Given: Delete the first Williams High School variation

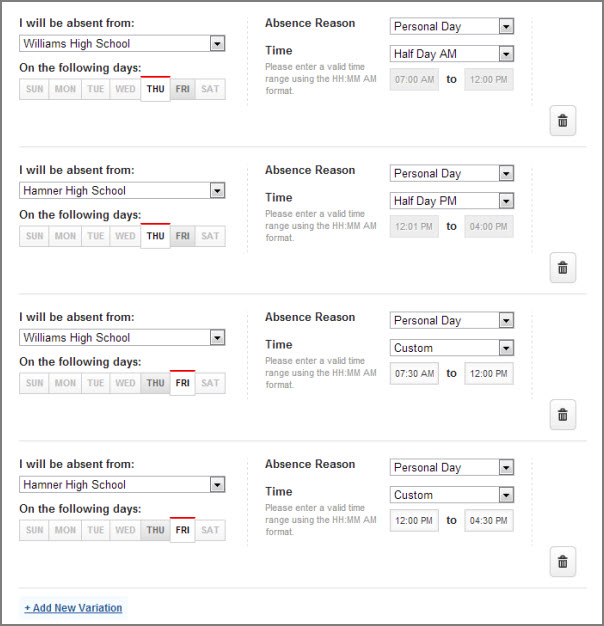Looking at the screenshot, I should 562,121.
